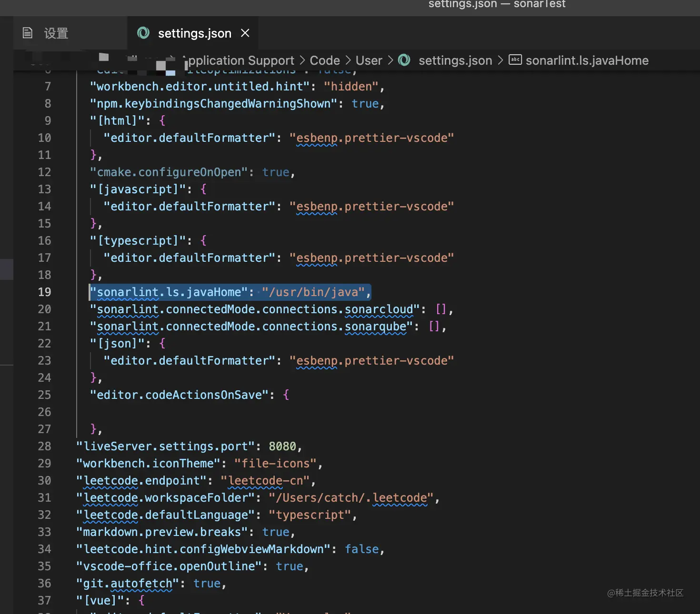
Task: Open the User folder breadcrumb
Action: 369,60
